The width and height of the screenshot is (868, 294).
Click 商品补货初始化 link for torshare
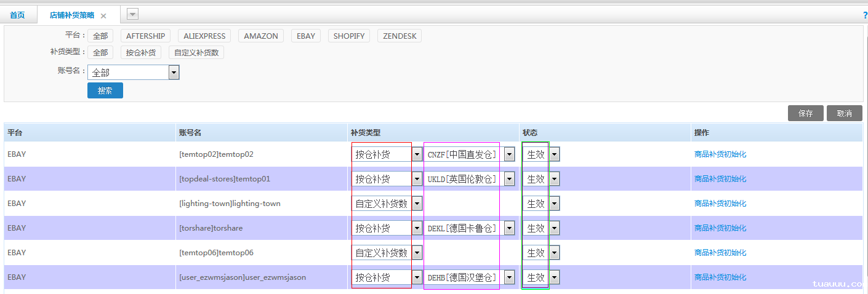click(720, 228)
